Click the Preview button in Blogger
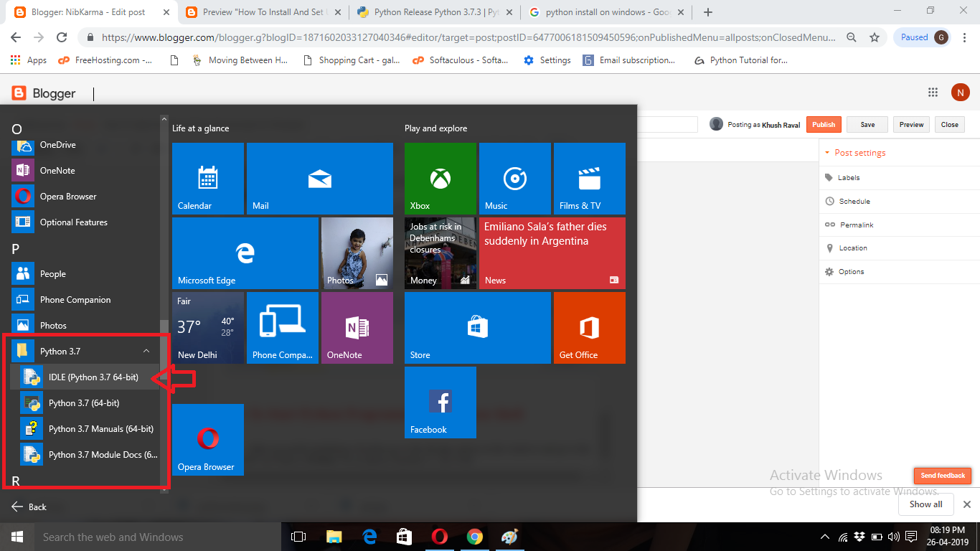Viewport: 980px width, 551px height. [x=911, y=124]
